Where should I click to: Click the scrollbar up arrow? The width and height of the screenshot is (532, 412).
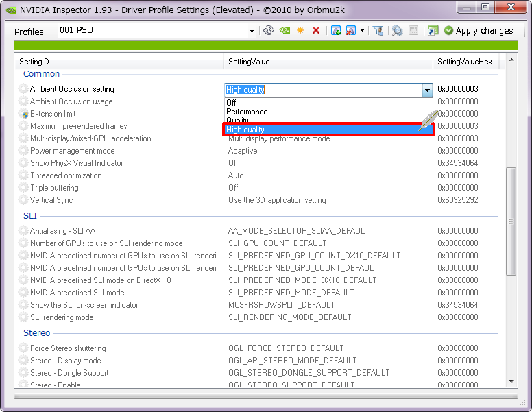[511, 60]
